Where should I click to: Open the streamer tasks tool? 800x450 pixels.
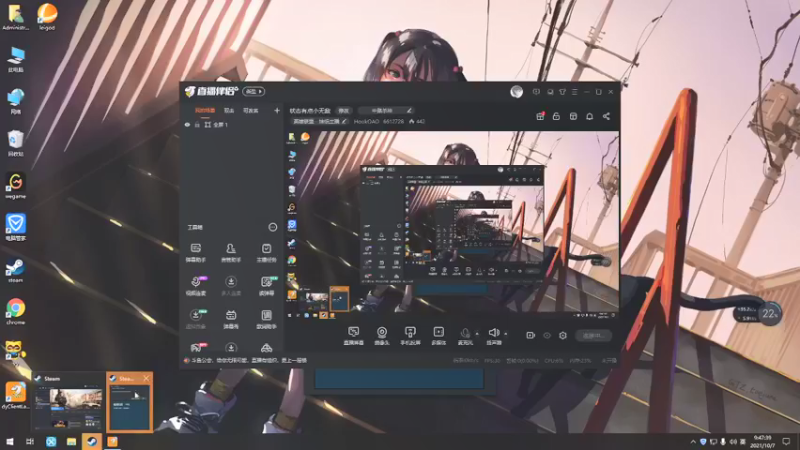click(266, 253)
